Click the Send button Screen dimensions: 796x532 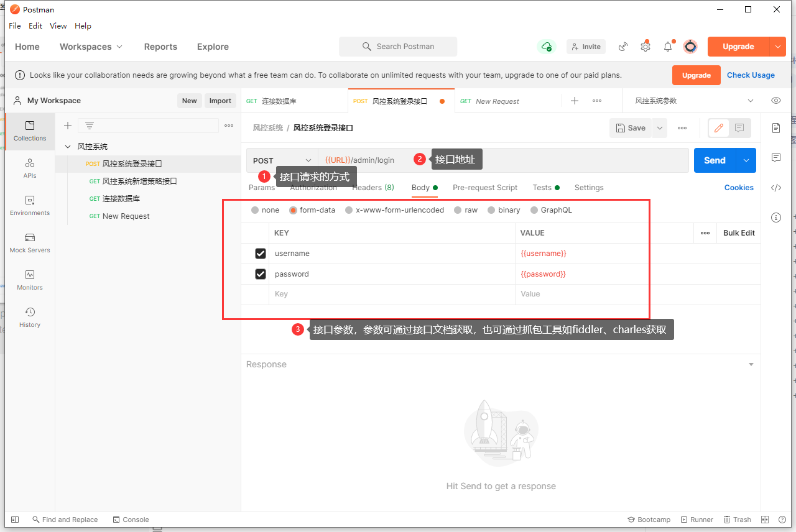pos(714,160)
